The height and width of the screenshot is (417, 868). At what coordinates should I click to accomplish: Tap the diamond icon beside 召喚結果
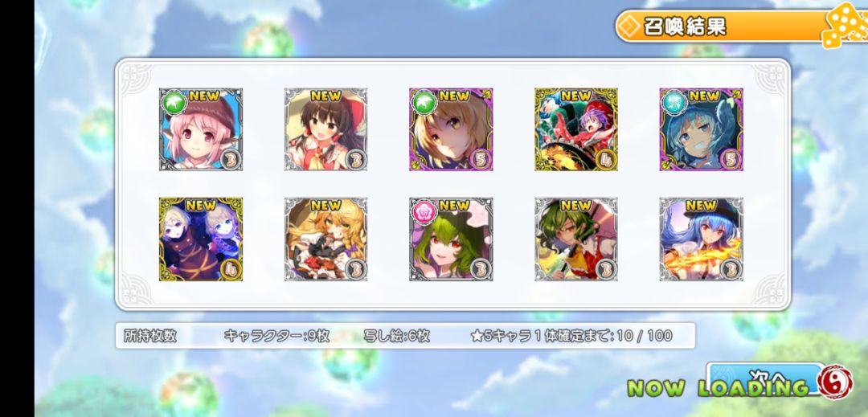pyautogui.click(x=628, y=27)
